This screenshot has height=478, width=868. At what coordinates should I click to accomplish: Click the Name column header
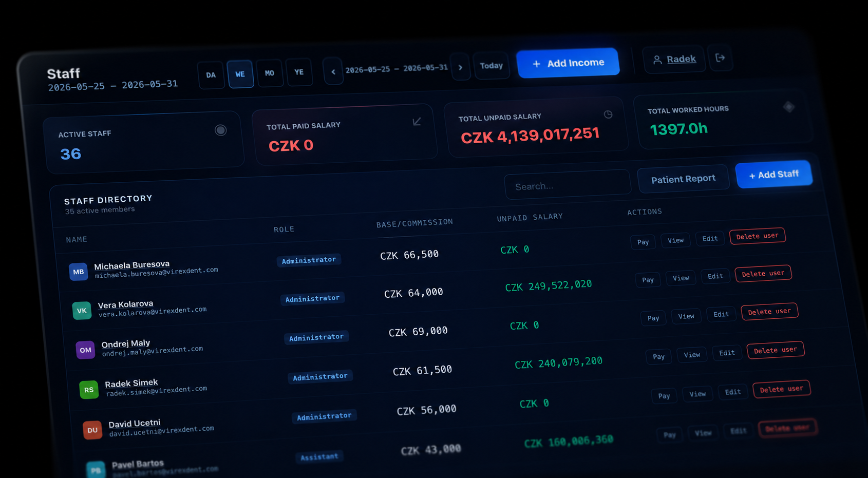coord(77,240)
